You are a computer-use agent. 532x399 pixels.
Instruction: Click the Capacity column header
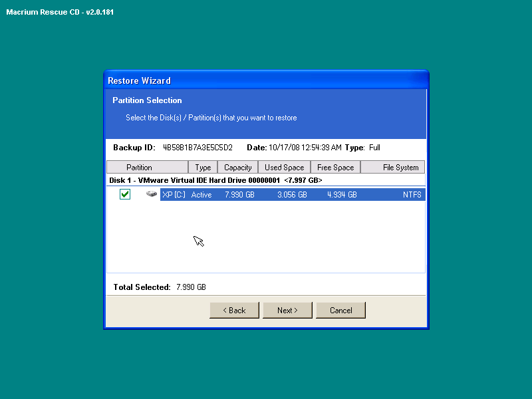point(237,168)
